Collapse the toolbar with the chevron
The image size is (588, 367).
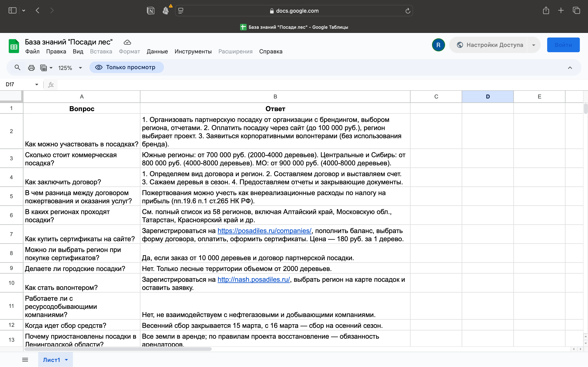point(570,68)
